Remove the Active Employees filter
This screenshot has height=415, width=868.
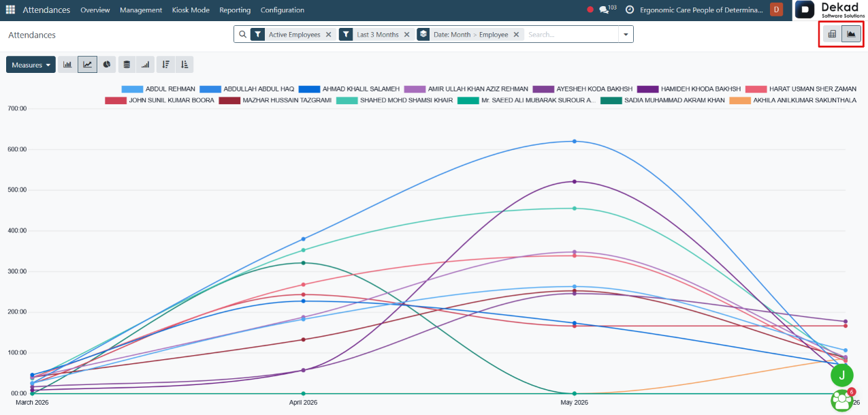click(x=328, y=35)
